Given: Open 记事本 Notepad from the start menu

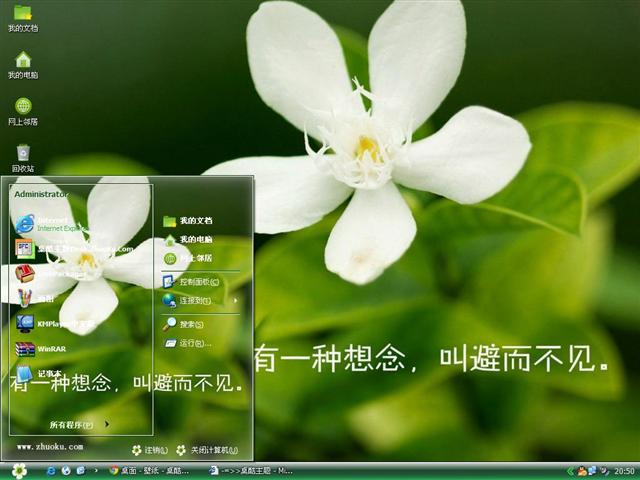Looking at the screenshot, I should pos(39,373).
